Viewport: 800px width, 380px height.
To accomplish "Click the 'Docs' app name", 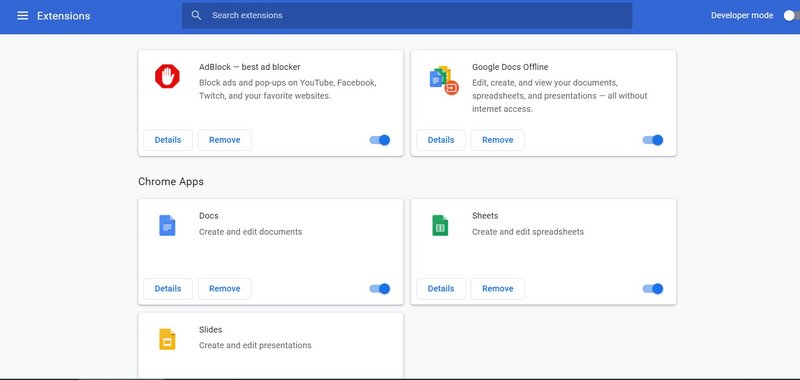I will click(209, 216).
